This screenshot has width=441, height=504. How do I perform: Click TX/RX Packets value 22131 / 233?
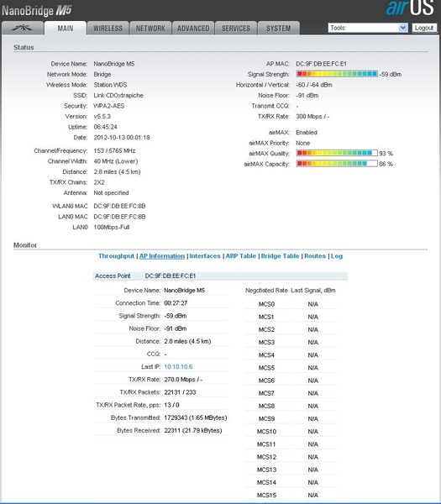click(180, 392)
